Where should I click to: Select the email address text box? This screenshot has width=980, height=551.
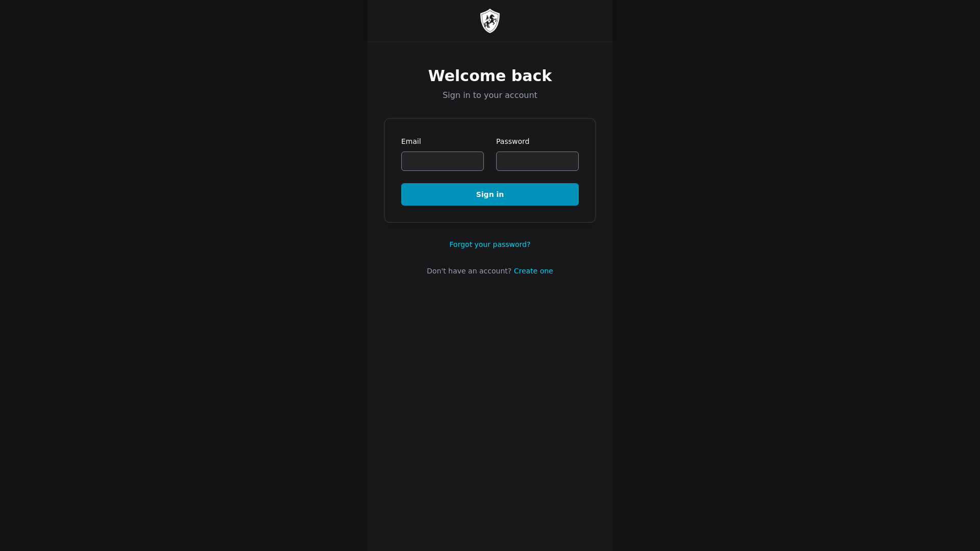point(443,161)
